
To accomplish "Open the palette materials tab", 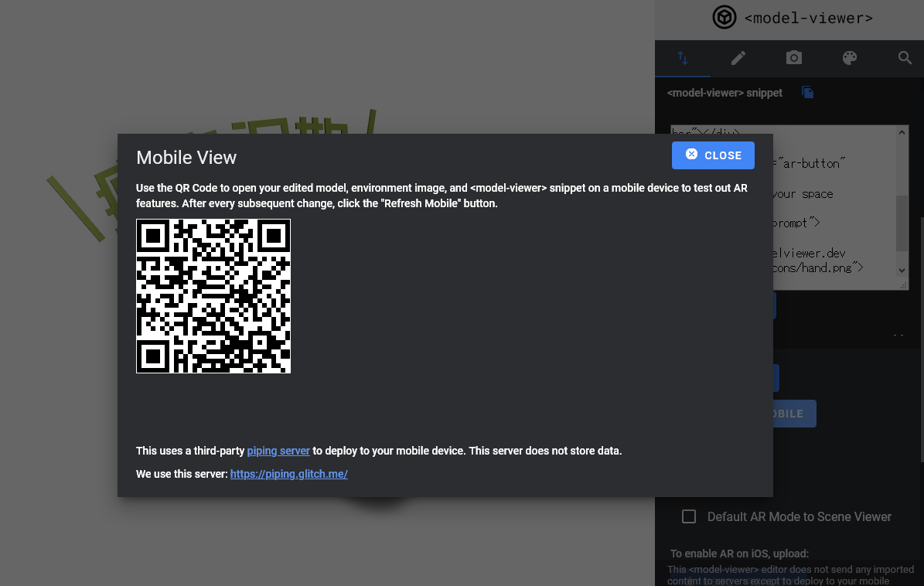I will [849, 58].
